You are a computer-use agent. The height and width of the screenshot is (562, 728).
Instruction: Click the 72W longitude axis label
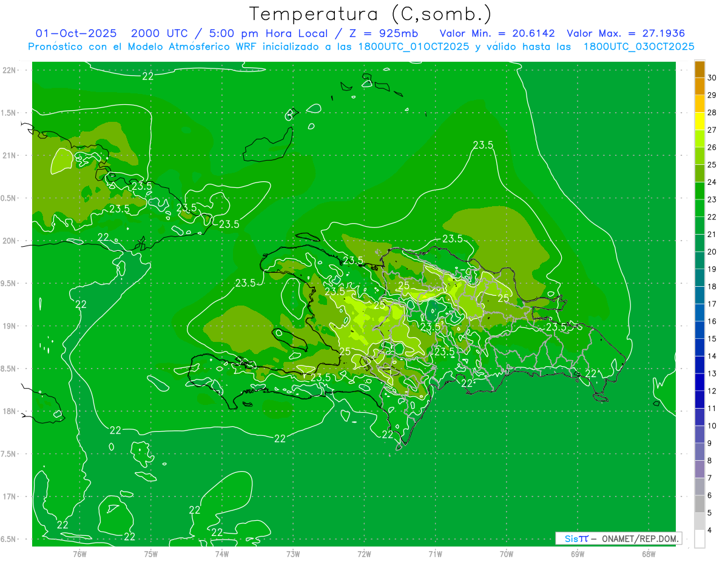(x=364, y=554)
